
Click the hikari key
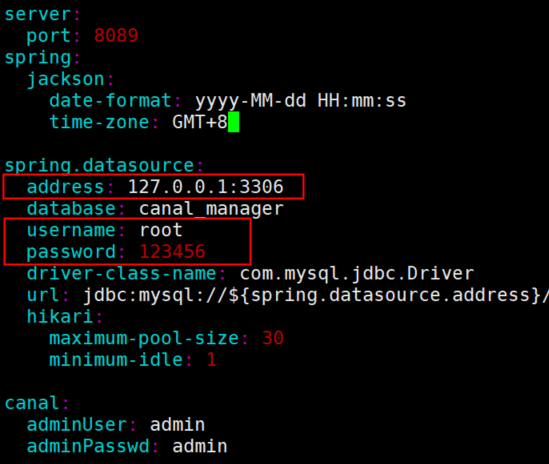[x=60, y=317]
